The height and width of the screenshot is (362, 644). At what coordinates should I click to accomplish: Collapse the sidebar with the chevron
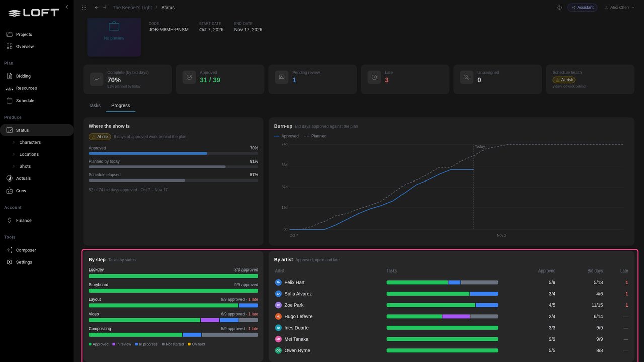click(67, 7)
